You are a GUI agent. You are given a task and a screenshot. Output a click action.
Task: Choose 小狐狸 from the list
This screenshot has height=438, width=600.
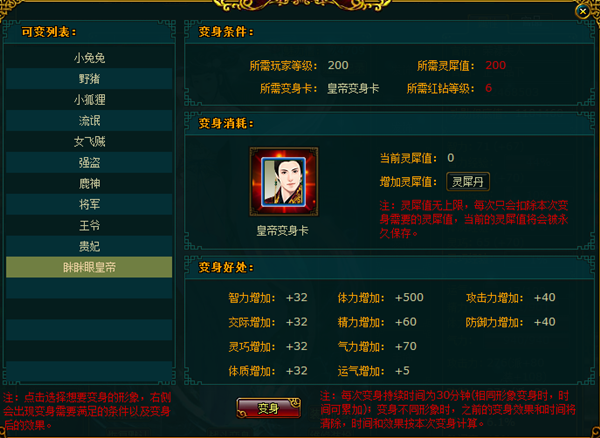(x=89, y=100)
